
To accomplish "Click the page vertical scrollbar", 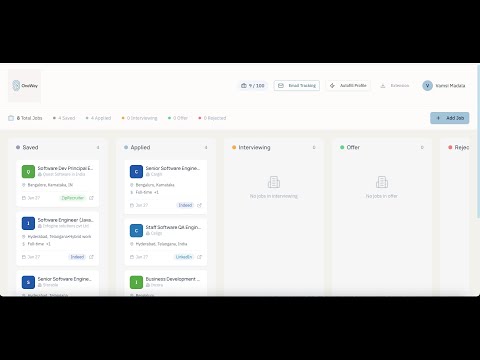I will 479,140.
